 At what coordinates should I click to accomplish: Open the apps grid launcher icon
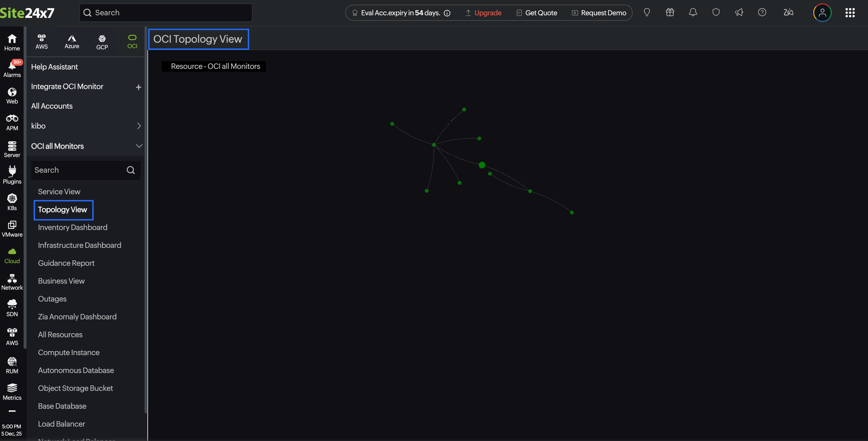(x=850, y=13)
